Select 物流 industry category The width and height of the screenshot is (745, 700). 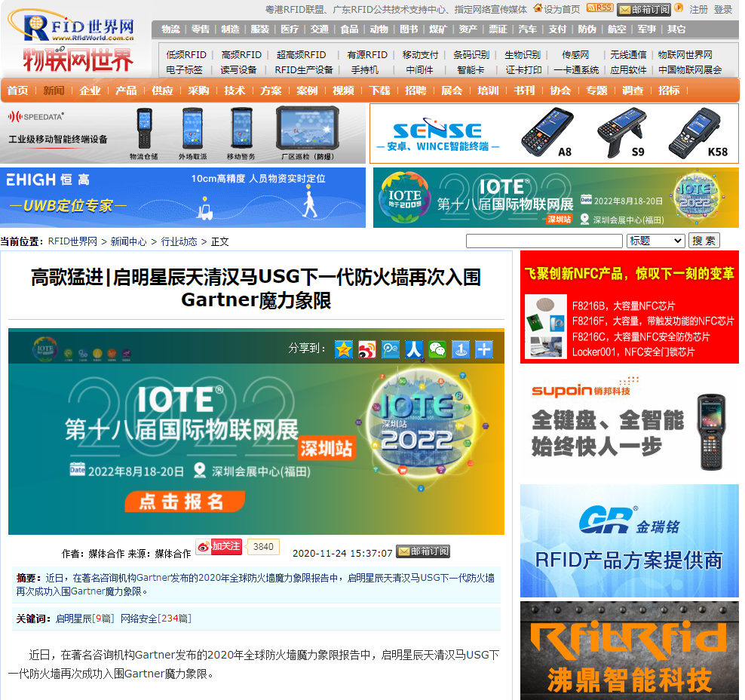170,29
